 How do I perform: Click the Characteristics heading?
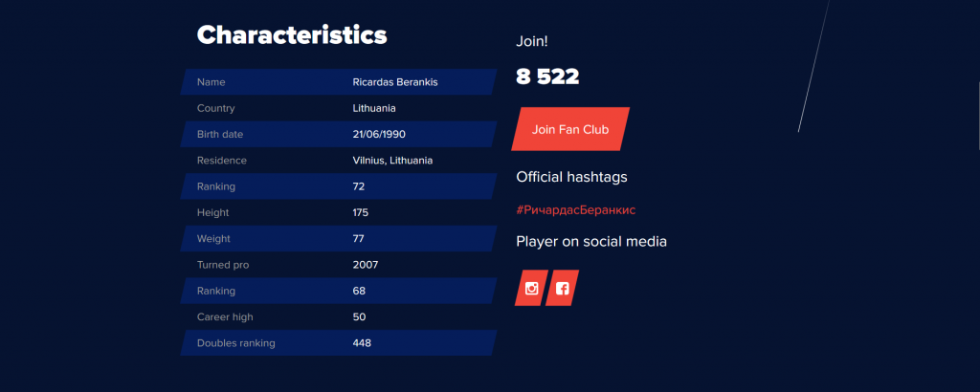click(292, 35)
